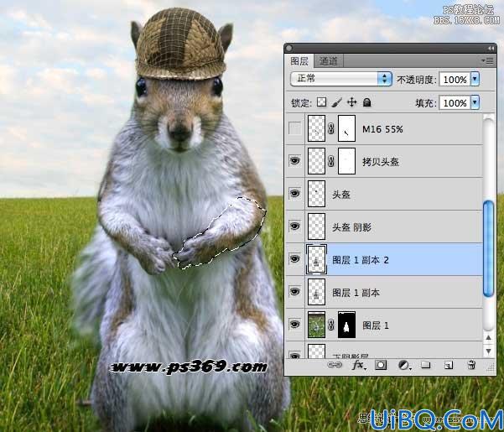This screenshot has width=504, height=432.
Task: Click the layers panel resize grip
Action: [x=491, y=368]
